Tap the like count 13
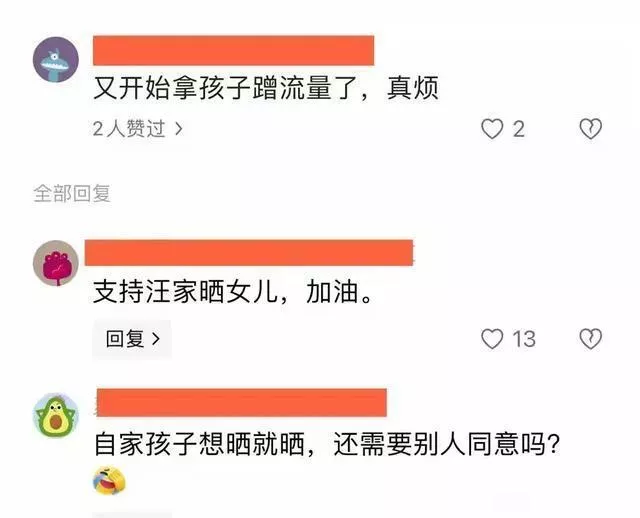The image size is (640, 518). tap(524, 339)
